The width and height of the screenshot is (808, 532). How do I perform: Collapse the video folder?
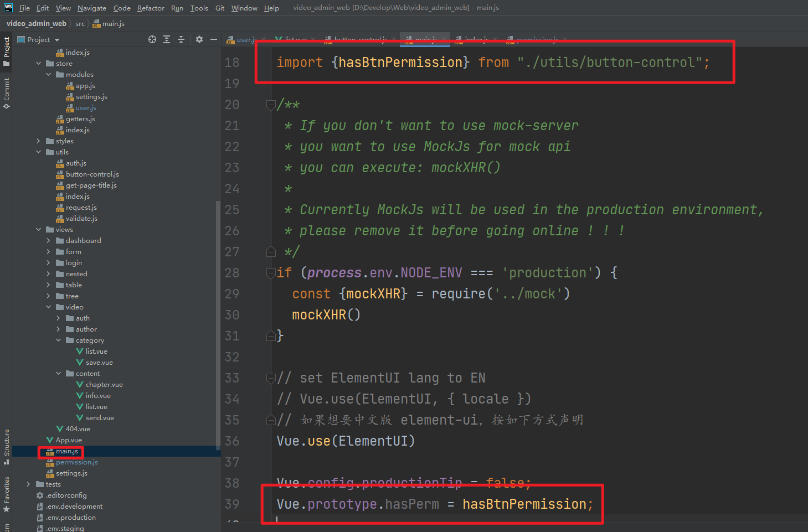pos(49,307)
